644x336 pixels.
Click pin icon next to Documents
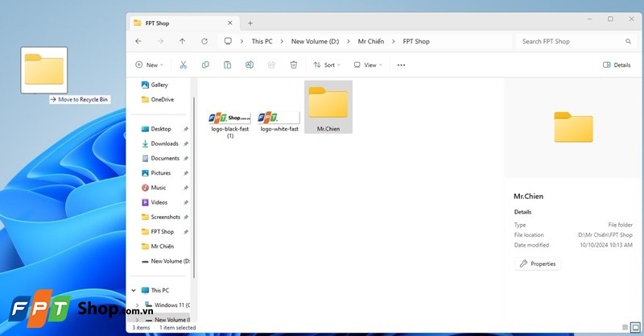pos(186,159)
